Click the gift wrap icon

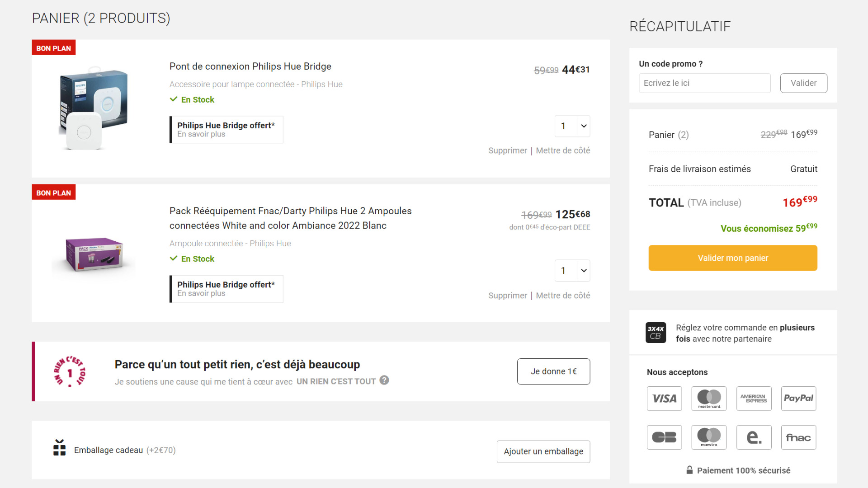point(59,447)
